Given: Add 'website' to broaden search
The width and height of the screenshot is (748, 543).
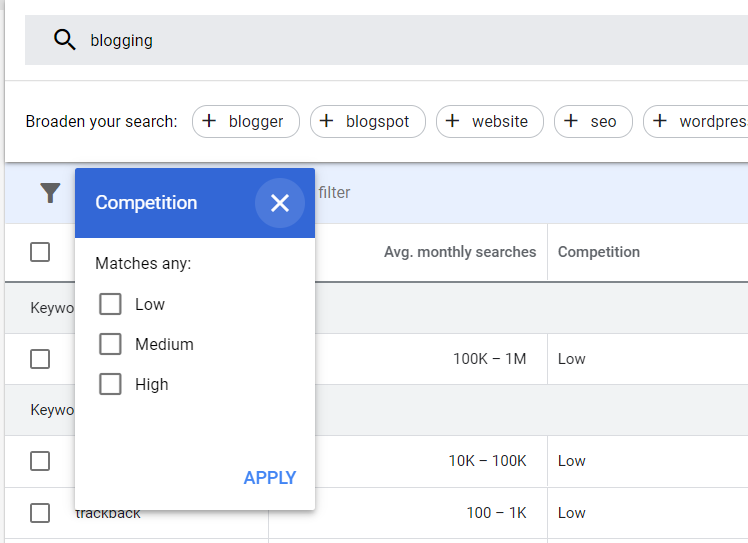Looking at the screenshot, I should [x=489, y=122].
